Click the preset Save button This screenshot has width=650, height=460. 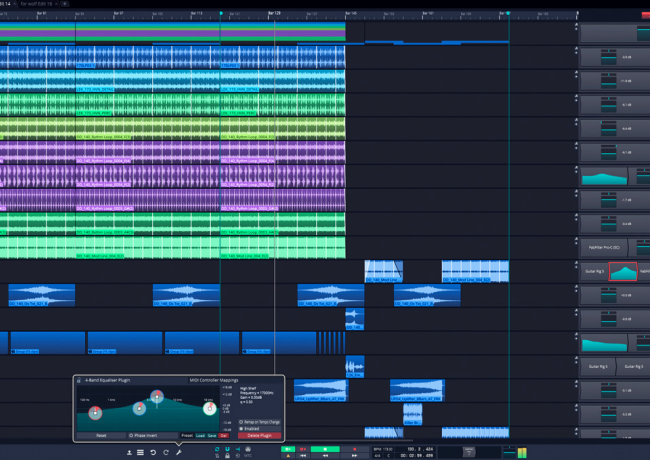coord(212,436)
